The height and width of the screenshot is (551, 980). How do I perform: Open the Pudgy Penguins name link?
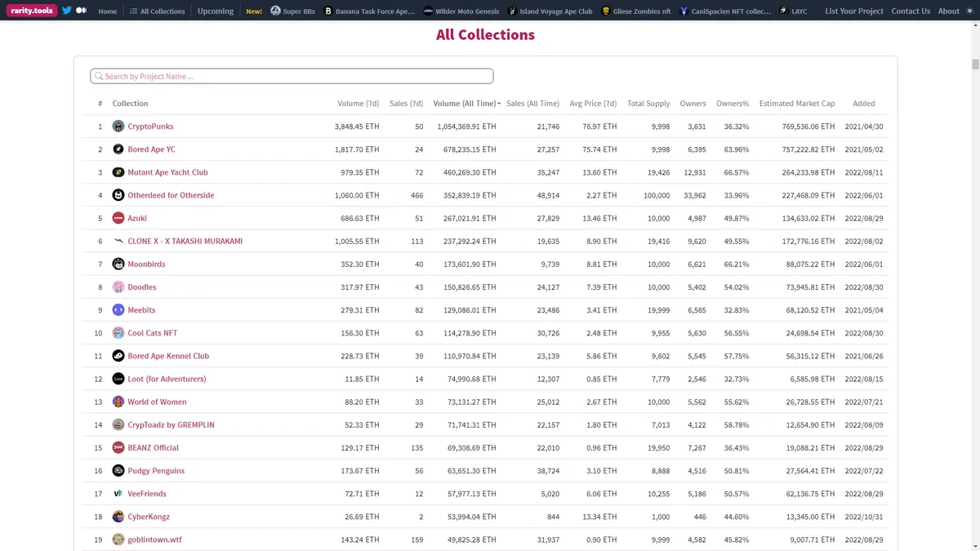tap(156, 471)
